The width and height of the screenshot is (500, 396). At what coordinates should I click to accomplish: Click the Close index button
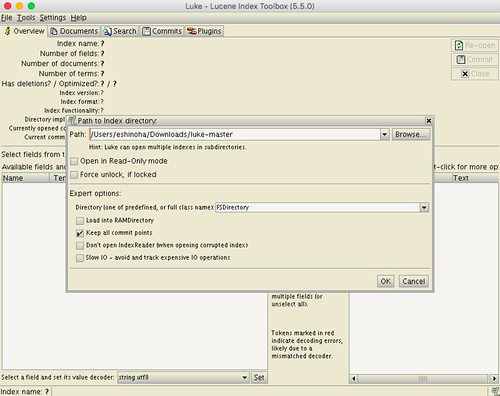pos(475,74)
